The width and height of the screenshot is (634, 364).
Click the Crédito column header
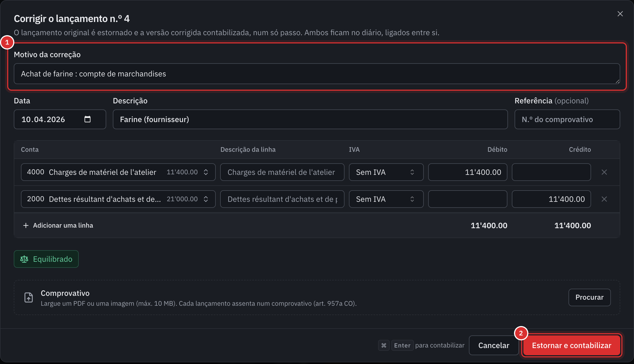(580, 149)
